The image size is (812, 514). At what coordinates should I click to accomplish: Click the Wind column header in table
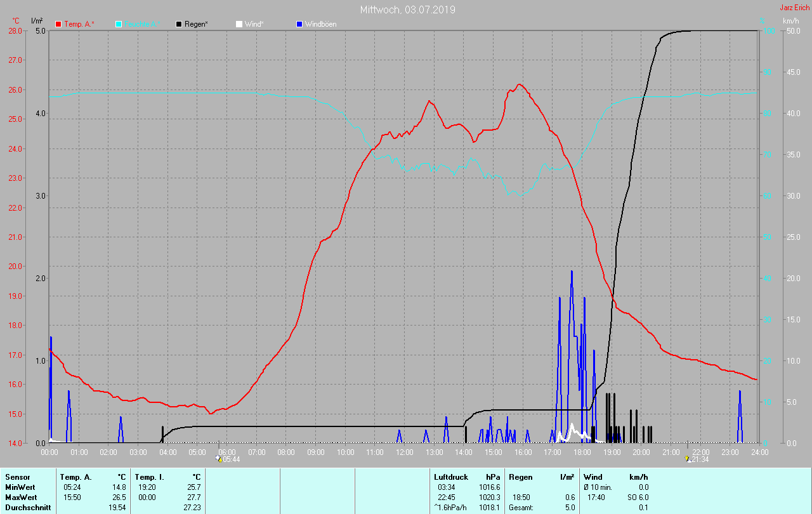(x=593, y=477)
